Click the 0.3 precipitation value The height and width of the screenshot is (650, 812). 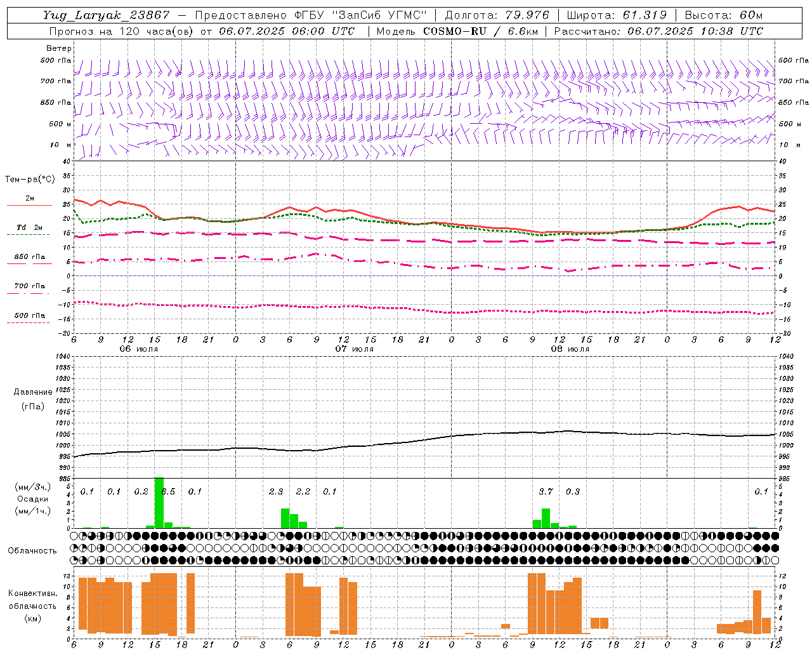tap(573, 491)
